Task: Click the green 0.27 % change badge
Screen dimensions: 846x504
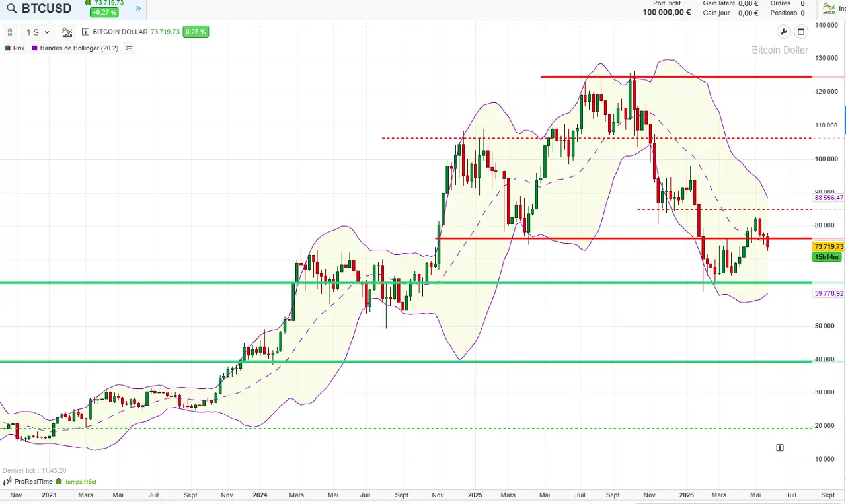Action: [196, 32]
